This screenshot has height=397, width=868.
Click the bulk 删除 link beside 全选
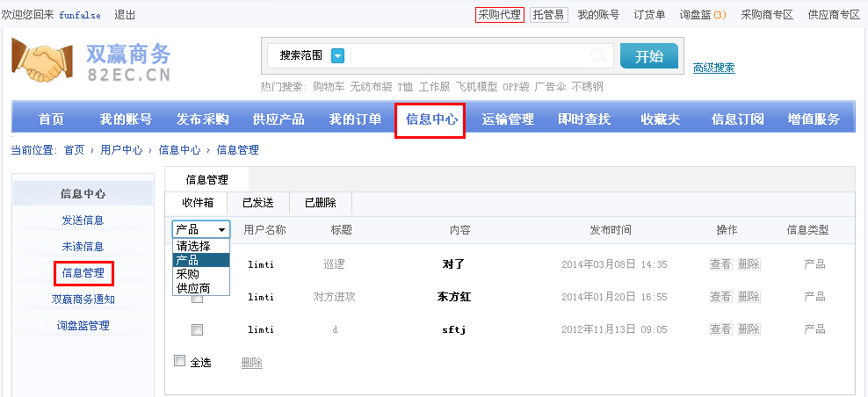click(252, 363)
